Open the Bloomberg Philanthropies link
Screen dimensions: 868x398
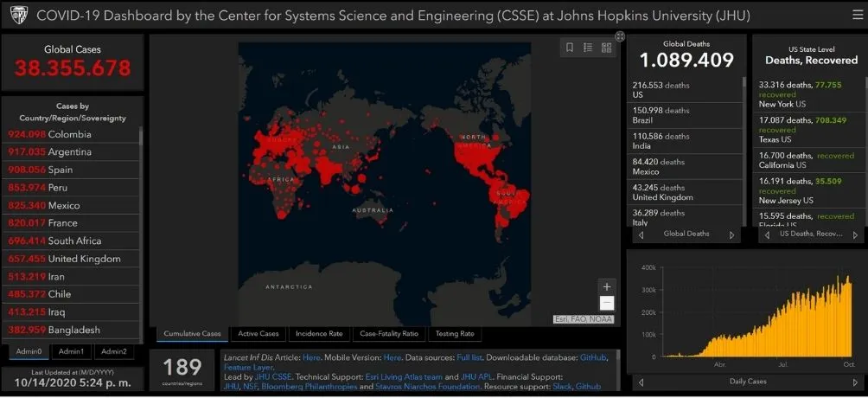[309, 387]
